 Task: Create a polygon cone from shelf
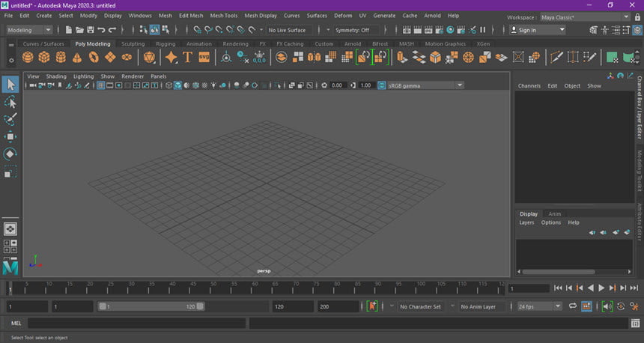point(77,57)
